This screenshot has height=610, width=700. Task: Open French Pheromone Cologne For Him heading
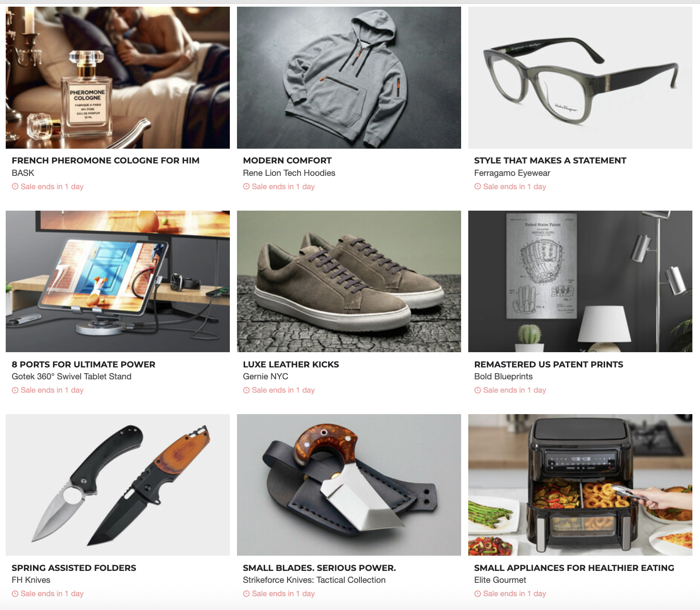pyautogui.click(x=105, y=161)
